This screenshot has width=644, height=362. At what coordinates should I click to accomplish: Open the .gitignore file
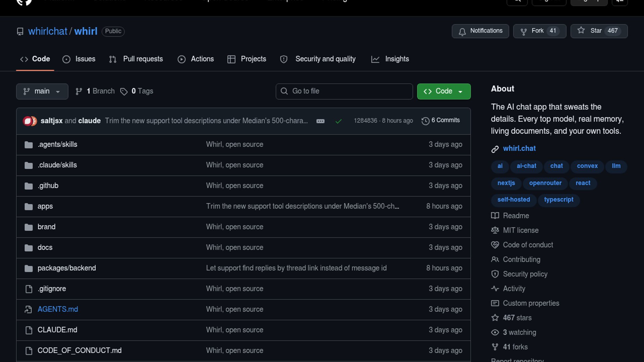(x=52, y=289)
